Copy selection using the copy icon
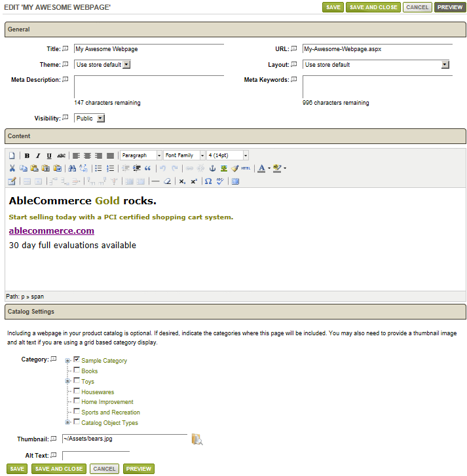 pyautogui.click(x=24, y=168)
